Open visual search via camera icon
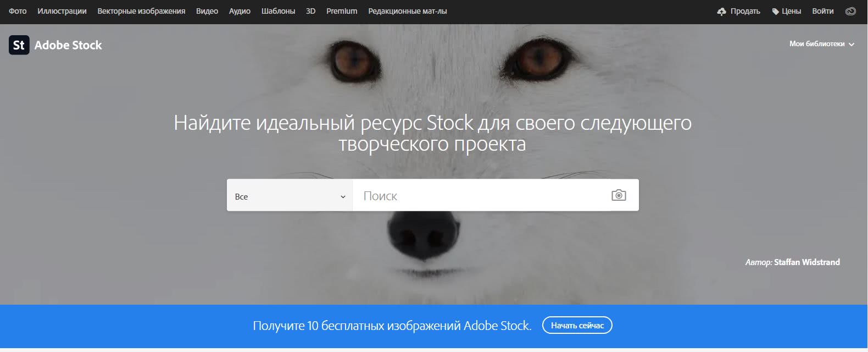 (x=619, y=195)
